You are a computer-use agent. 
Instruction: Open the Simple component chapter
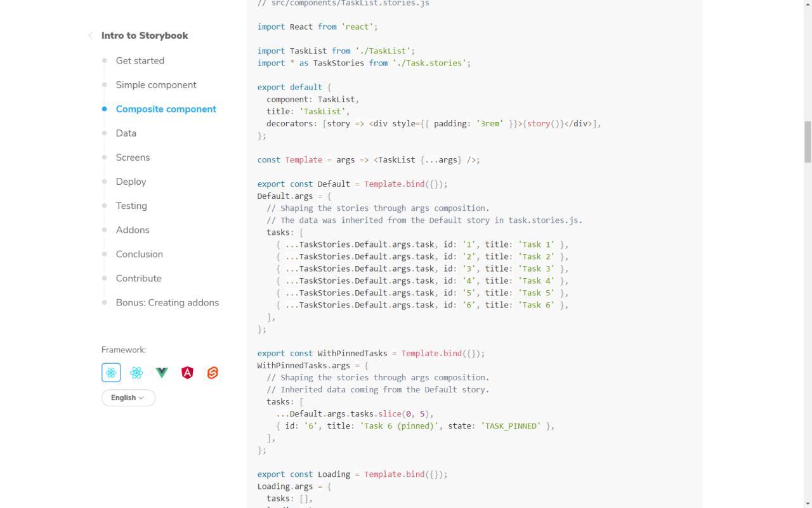click(155, 85)
